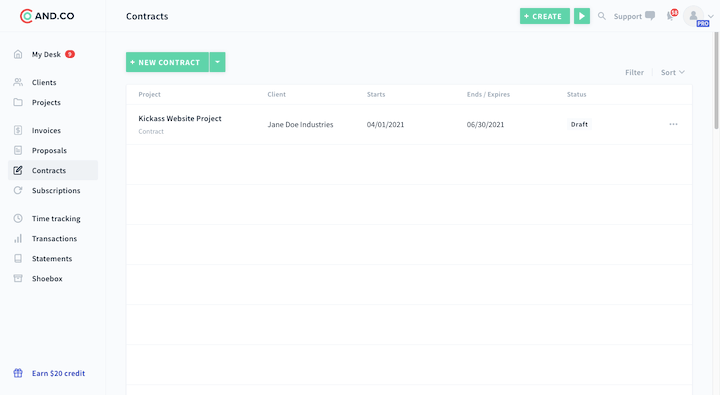Image resolution: width=720 pixels, height=395 pixels.
Task: Click the Project column header
Action: coord(149,94)
